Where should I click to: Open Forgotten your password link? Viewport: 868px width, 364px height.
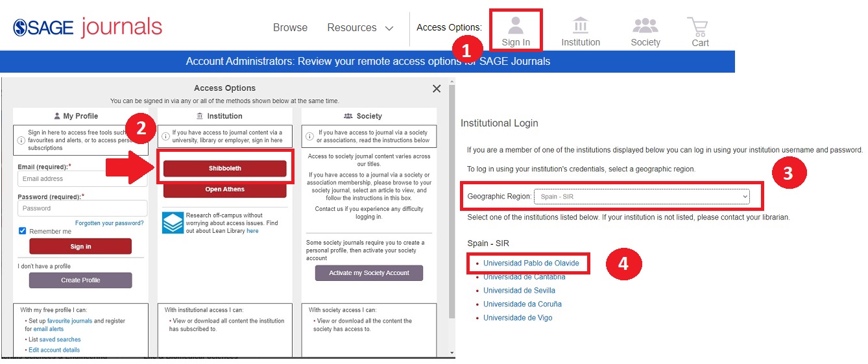point(110,223)
